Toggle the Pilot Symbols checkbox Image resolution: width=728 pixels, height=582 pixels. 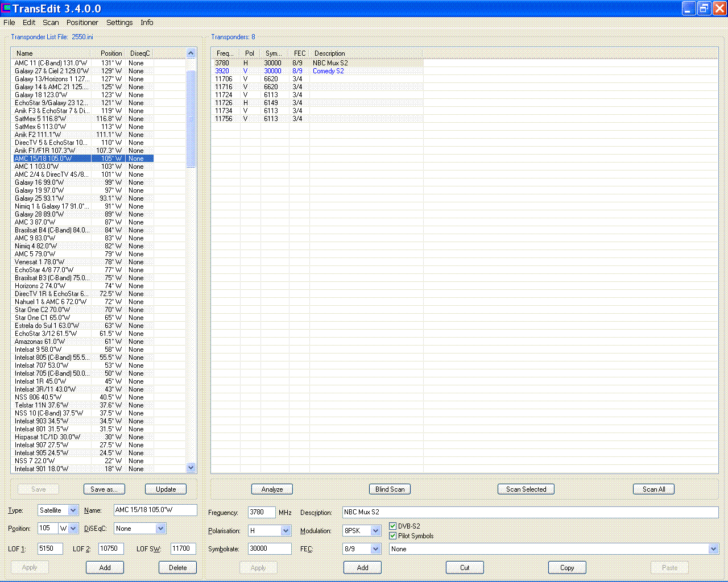(x=393, y=536)
